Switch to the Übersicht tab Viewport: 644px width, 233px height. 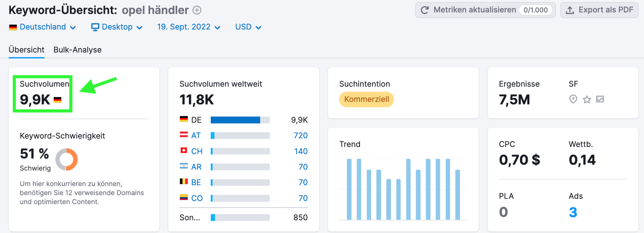[x=26, y=50]
